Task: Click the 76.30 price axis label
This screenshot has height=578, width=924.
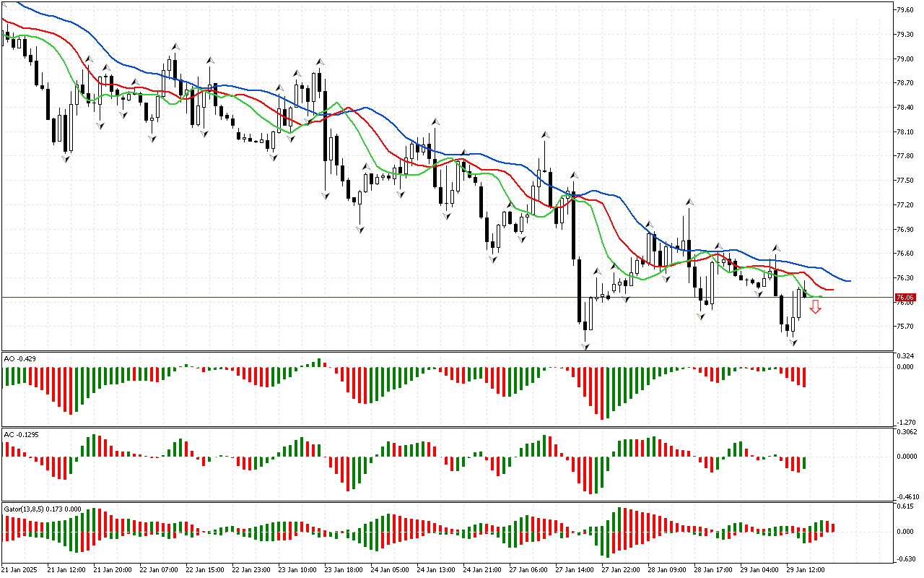Action: point(905,278)
